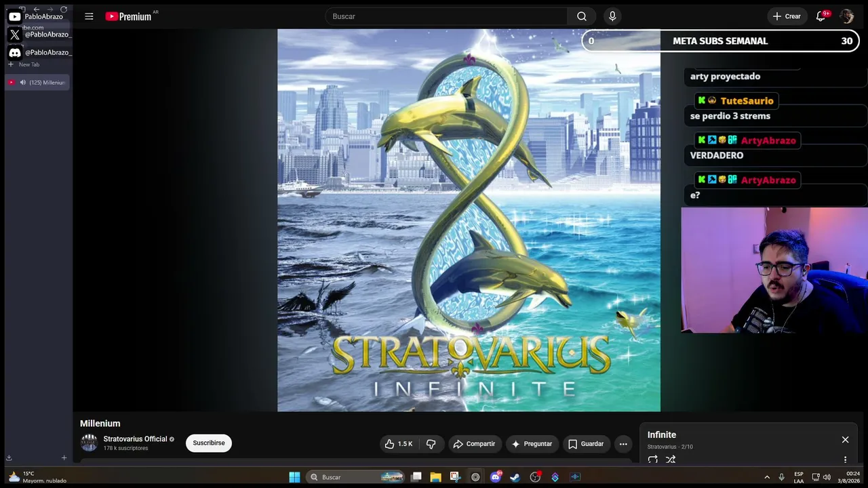Viewport: 868px width, 488px height.
Task: Share the video via Compartir
Action: pos(474,444)
